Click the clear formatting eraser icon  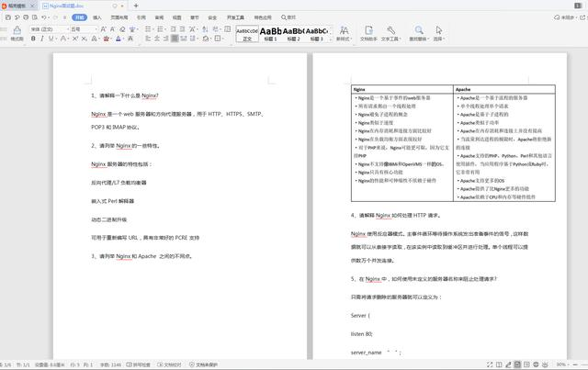[x=122, y=28]
